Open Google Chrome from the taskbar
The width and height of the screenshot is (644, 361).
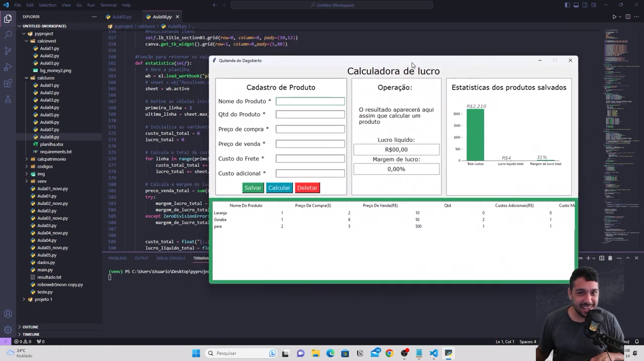(x=389, y=353)
